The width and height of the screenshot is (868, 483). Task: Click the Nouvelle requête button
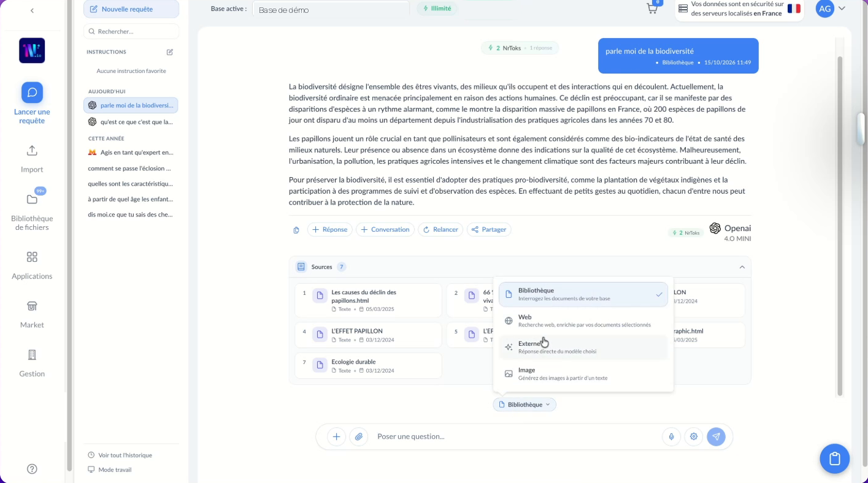(131, 9)
